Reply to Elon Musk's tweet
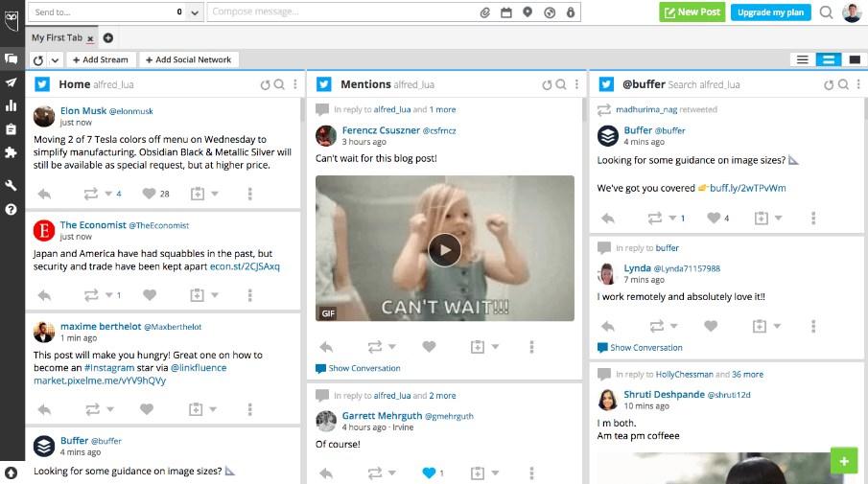The image size is (868, 484). (x=44, y=194)
